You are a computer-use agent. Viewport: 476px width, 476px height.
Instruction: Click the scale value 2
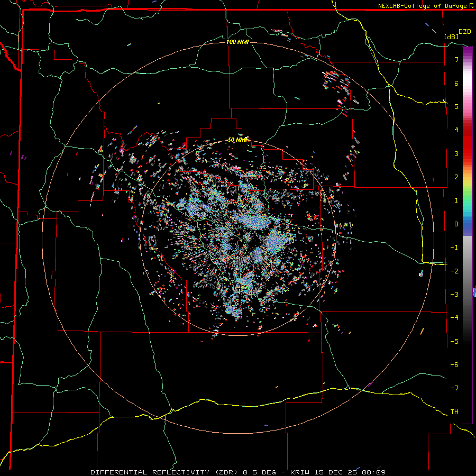pos(456,177)
